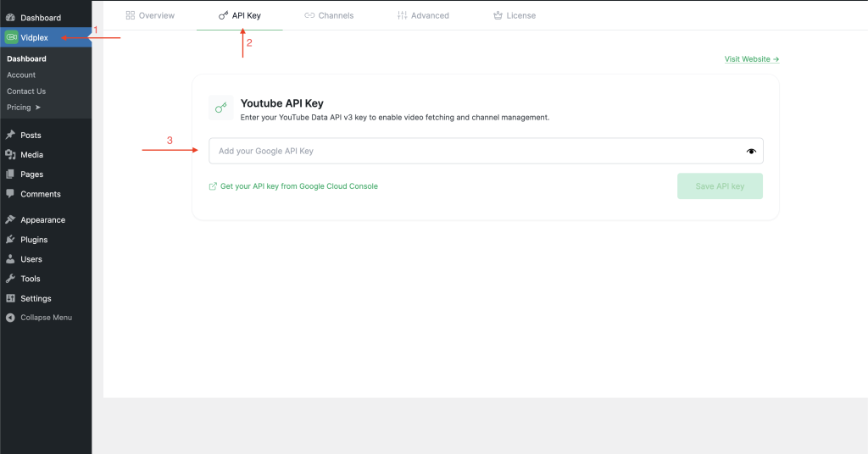Click the Plugins plug icon
The width and height of the screenshot is (868, 454).
point(10,240)
